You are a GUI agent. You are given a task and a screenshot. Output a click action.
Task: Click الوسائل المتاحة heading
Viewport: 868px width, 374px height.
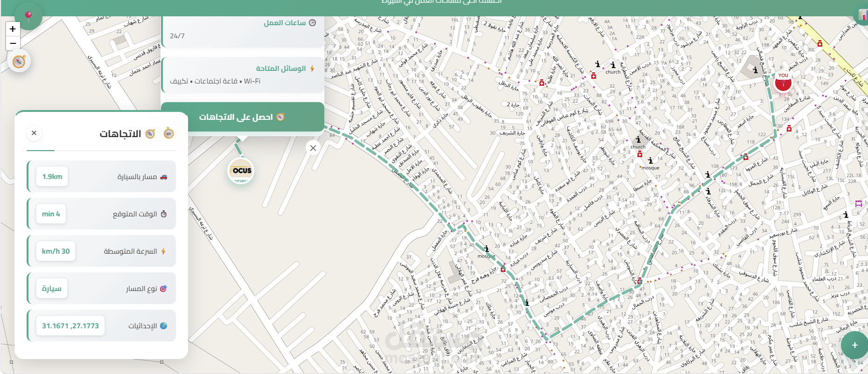281,69
